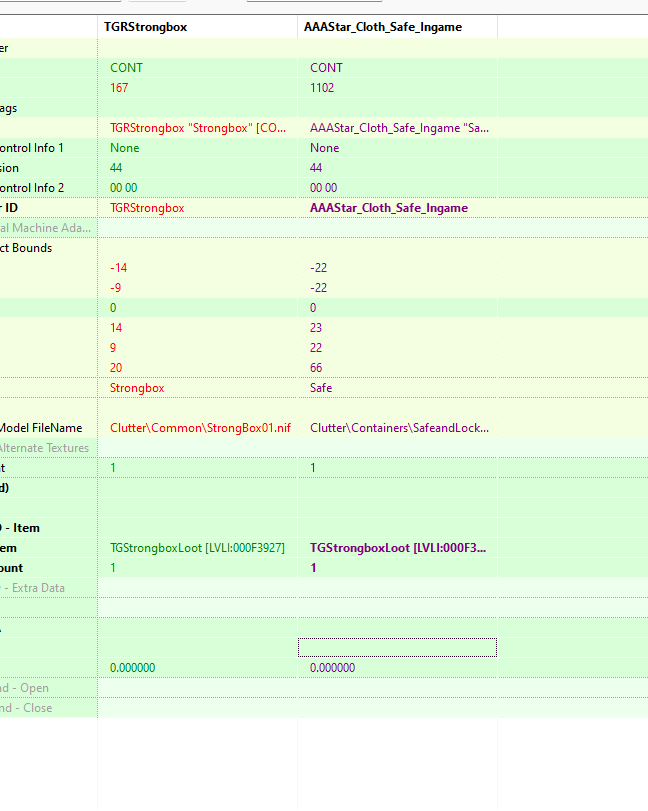648x811 pixels.
Task: Click the "- Open" sound row label
Action: click(x=24, y=688)
